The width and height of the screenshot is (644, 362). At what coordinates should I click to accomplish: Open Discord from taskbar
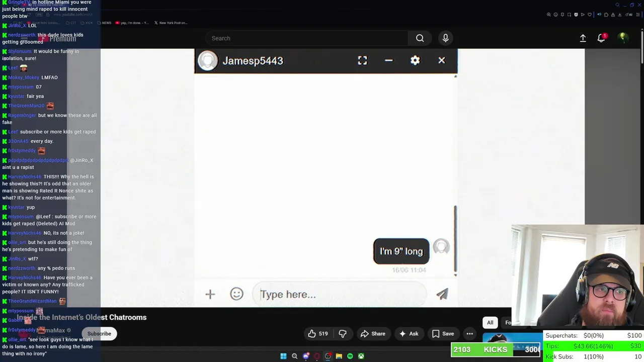305,356
